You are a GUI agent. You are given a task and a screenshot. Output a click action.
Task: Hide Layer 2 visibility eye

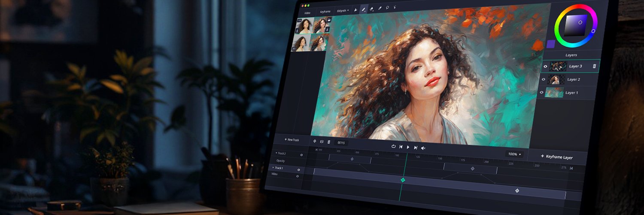pyautogui.click(x=543, y=80)
